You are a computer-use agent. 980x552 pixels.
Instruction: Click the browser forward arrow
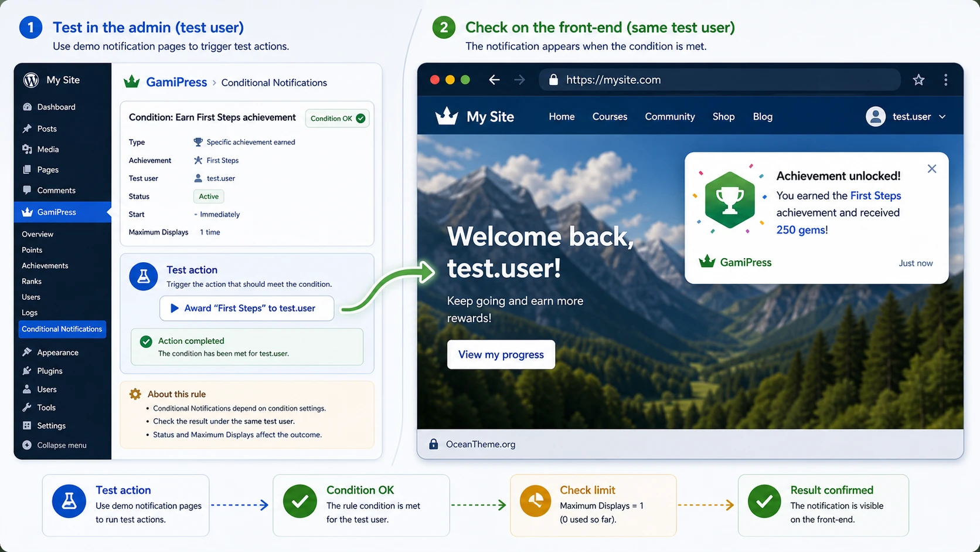[x=519, y=80]
